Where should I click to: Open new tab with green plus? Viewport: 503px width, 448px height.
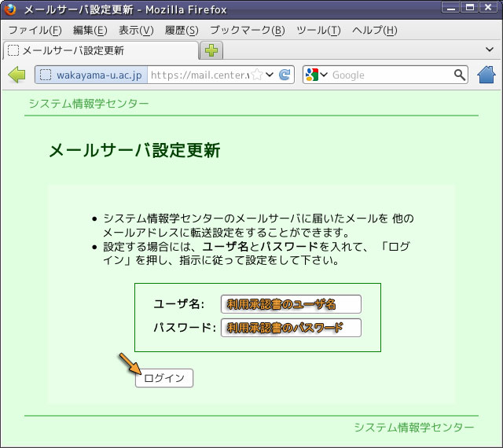[211, 50]
